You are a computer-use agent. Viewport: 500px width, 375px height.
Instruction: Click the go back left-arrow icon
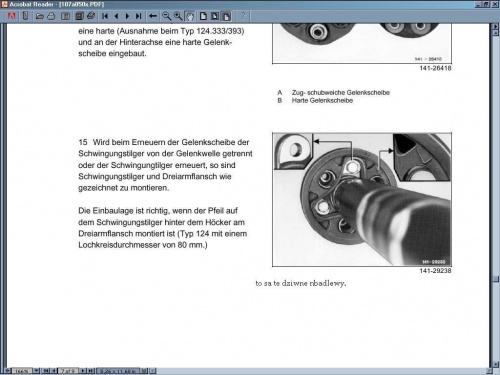[x=153, y=16]
